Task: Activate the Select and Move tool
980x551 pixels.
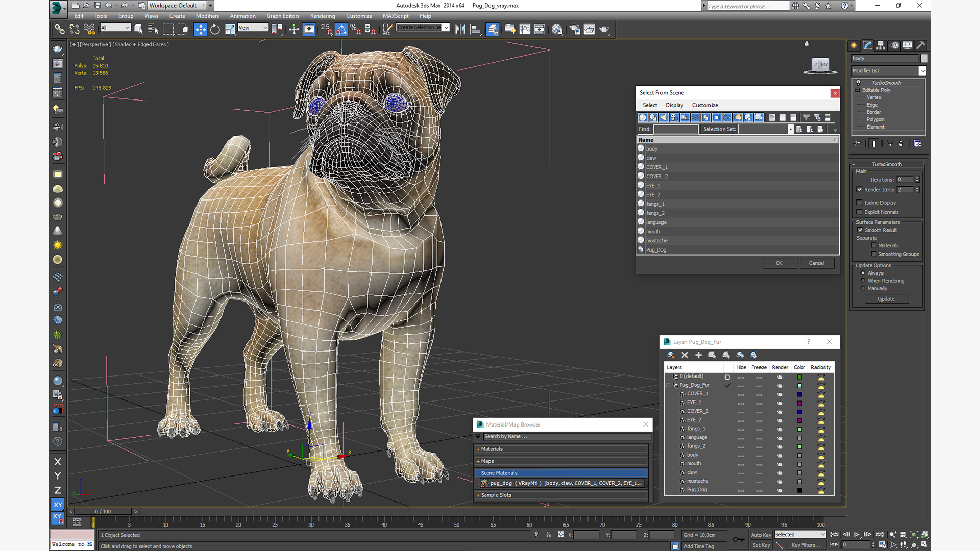Action: [x=200, y=29]
